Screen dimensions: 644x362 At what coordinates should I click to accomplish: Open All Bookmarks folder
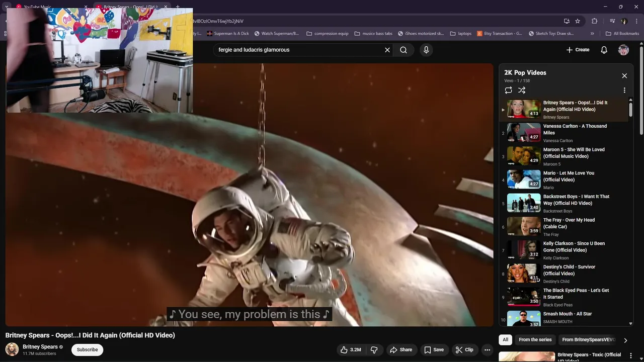[622, 34]
